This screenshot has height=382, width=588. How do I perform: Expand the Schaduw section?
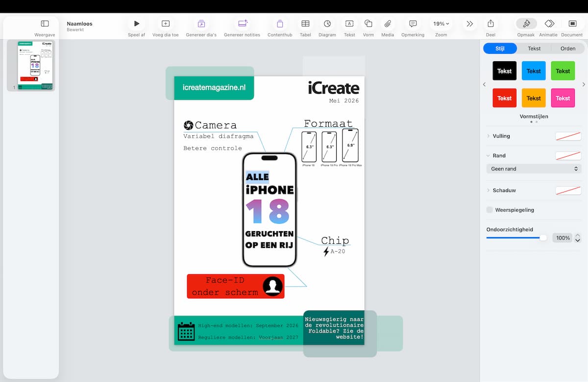tap(489, 190)
